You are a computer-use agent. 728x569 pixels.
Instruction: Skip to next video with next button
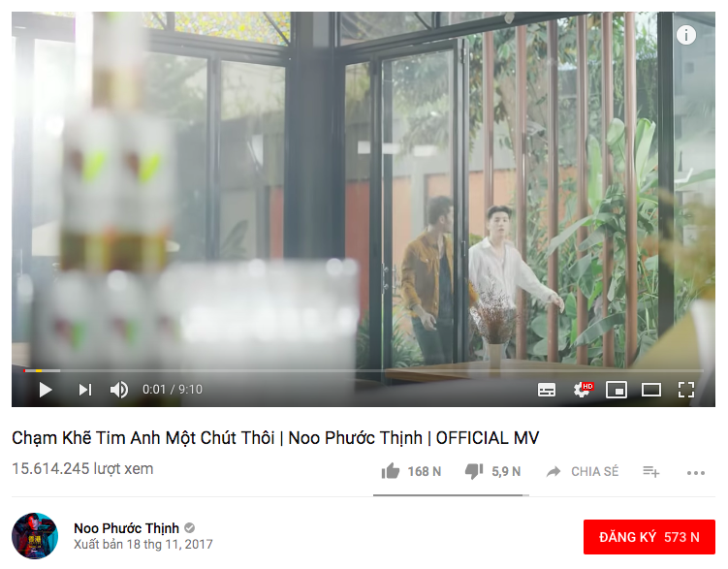point(85,390)
